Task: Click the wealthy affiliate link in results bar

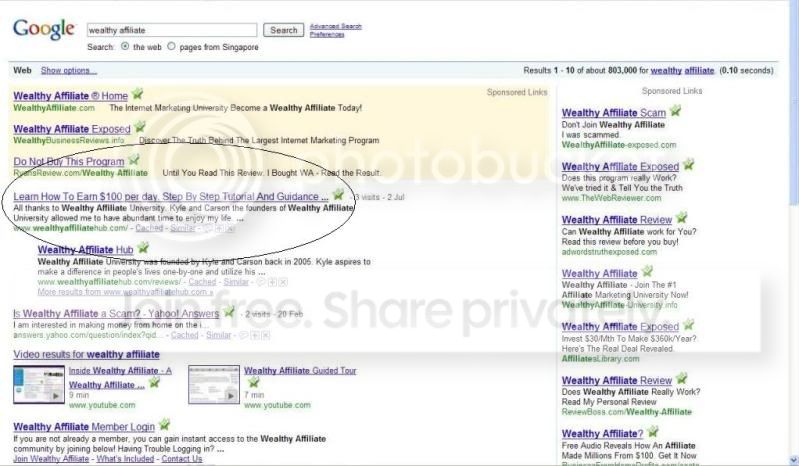Action: coord(682,70)
